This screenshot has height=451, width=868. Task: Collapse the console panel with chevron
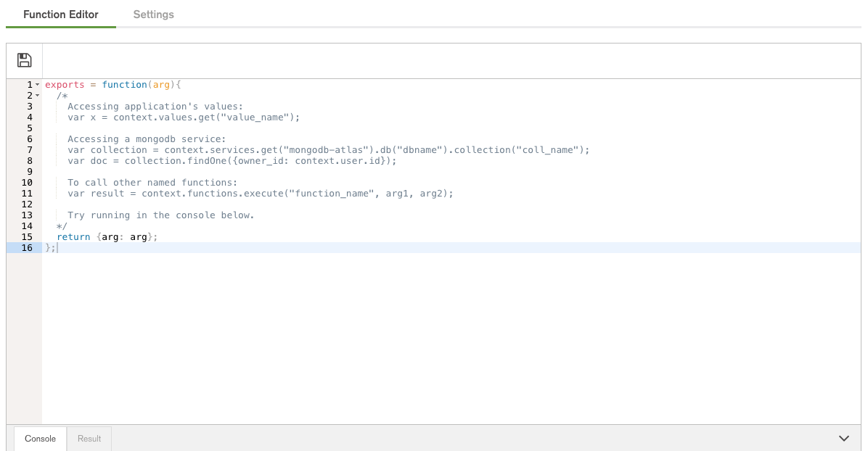[x=843, y=438]
